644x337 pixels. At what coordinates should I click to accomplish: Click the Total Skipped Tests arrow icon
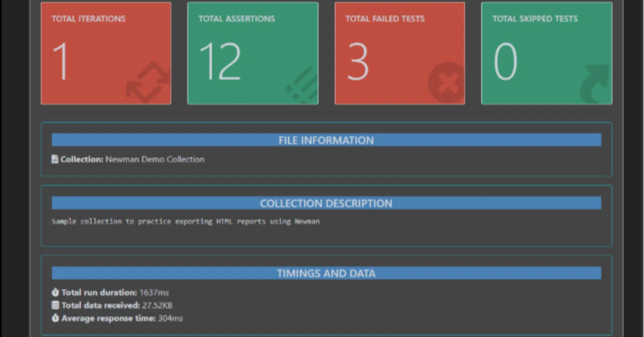click(595, 84)
